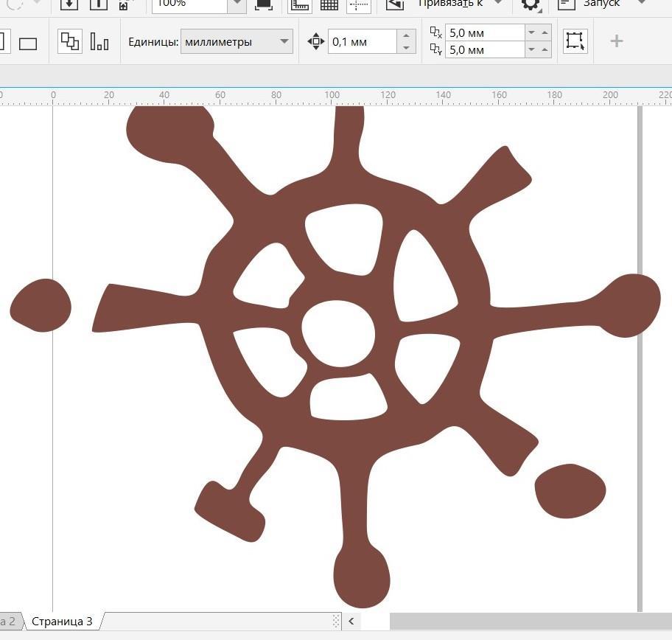Click the horizontal ruler at 100 mark
The height and width of the screenshot is (640, 672).
click(x=332, y=97)
